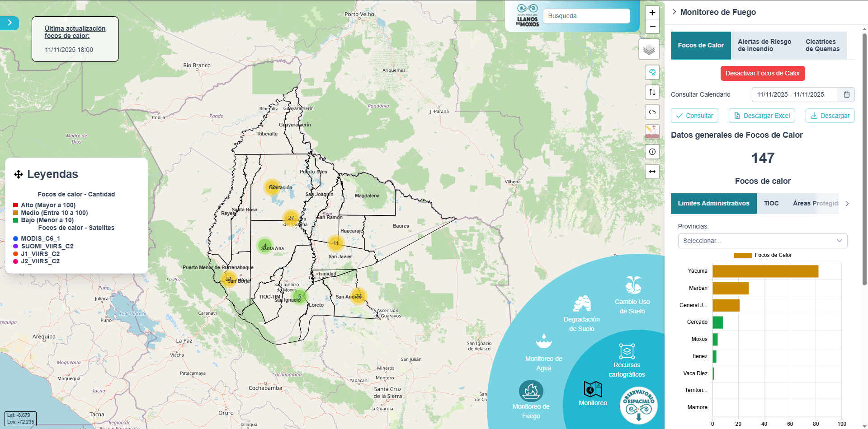Open Degradación de Suelo module
Viewport: 868px width, 429px height.
point(582,313)
